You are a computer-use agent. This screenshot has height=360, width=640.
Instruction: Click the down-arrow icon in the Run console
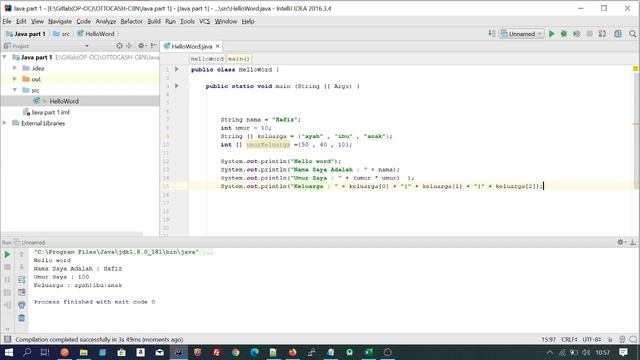22,267
